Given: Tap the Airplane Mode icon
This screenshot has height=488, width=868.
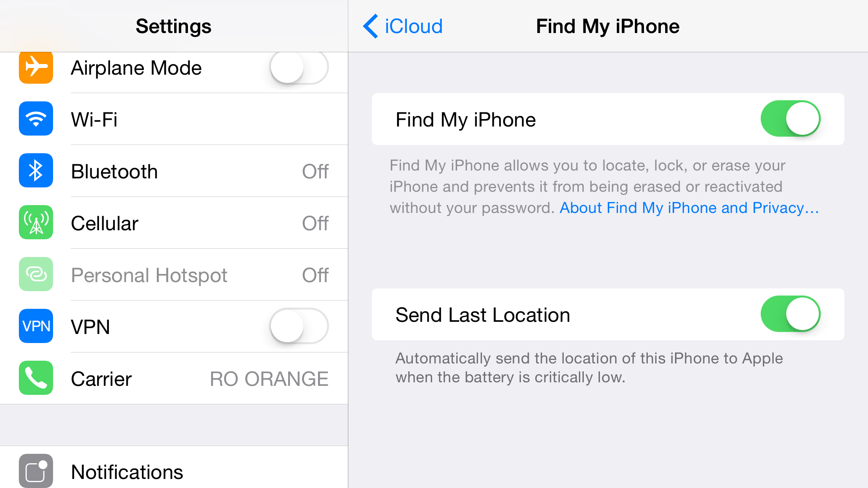Looking at the screenshot, I should click(x=36, y=68).
